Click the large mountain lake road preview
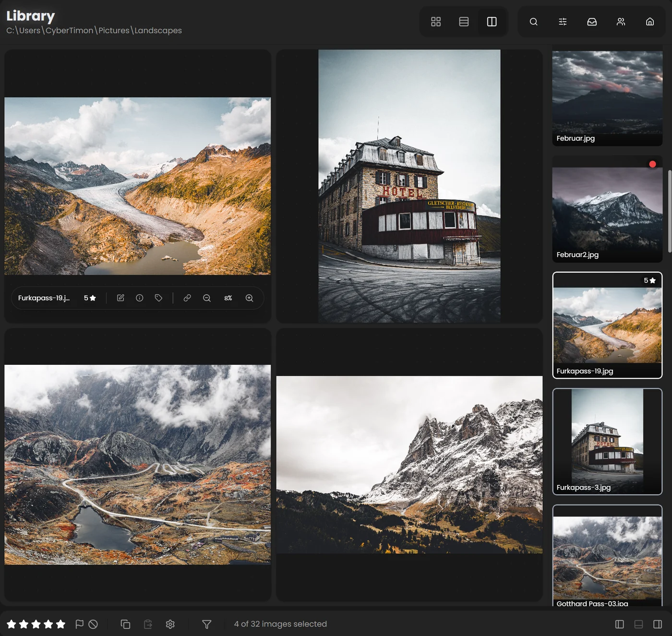 pos(138,465)
